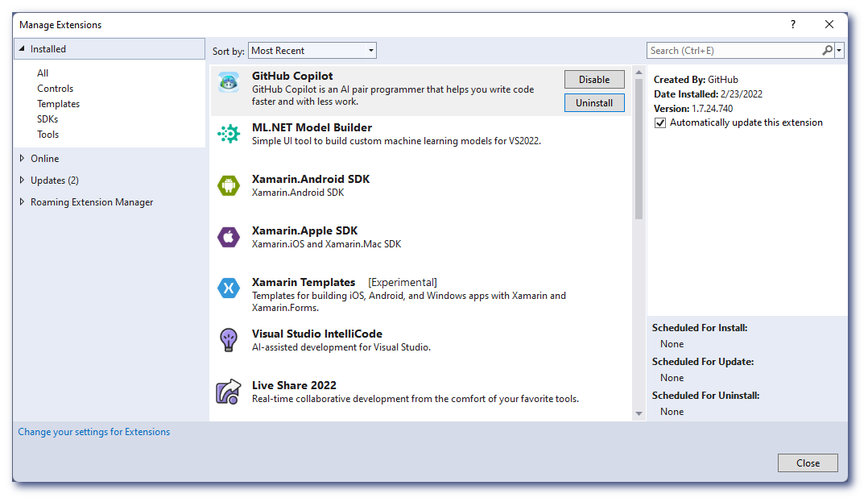The width and height of the screenshot is (868, 502).
Task: Click the search magnifier icon
Action: pyautogui.click(x=827, y=51)
